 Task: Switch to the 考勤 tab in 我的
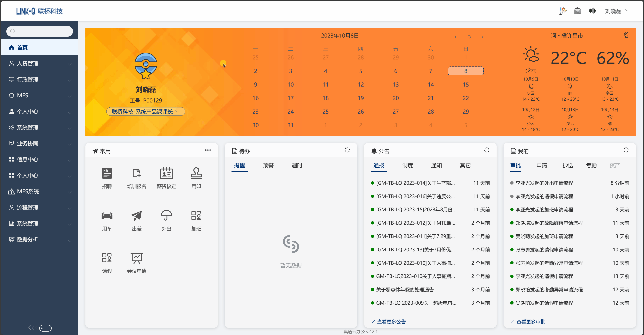point(591,165)
